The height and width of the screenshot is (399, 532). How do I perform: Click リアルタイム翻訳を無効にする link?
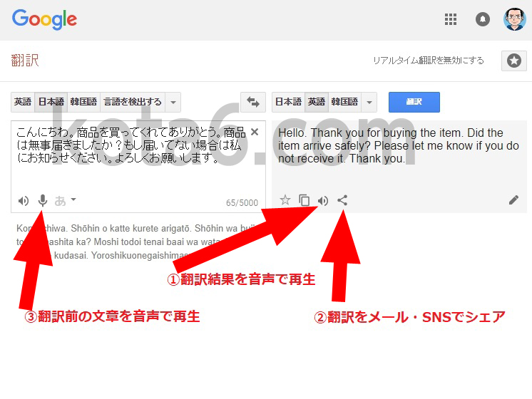429,61
